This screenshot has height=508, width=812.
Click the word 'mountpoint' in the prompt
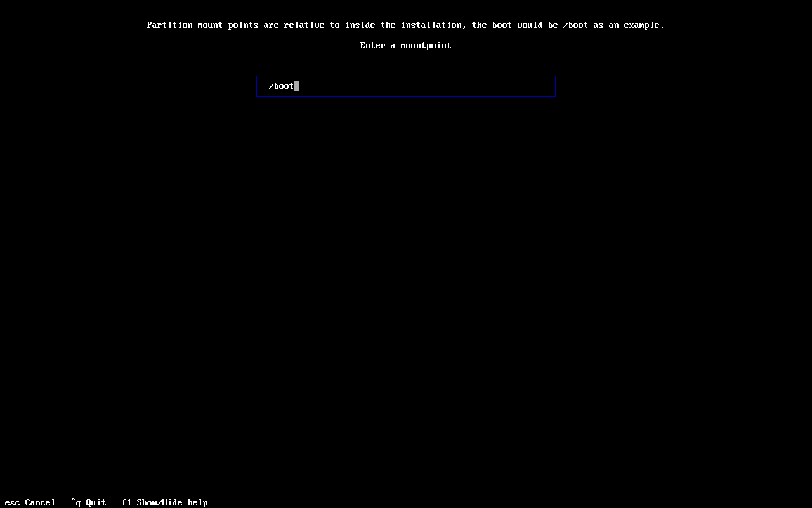pos(426,45)
